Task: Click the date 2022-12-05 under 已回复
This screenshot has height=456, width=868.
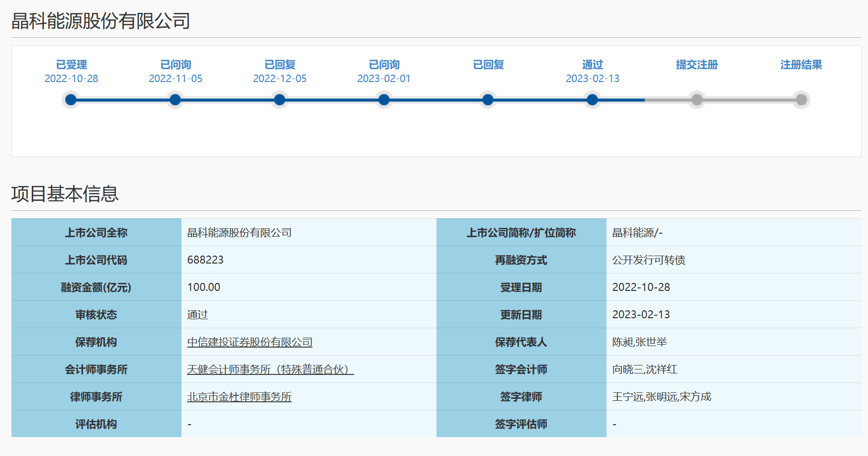Action: point(280,79)
